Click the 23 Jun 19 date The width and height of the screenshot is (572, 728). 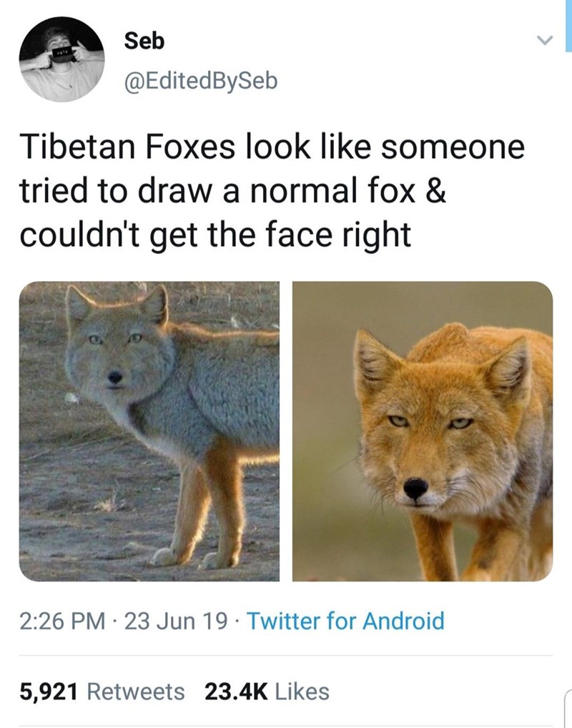click(x=176, y=621)
